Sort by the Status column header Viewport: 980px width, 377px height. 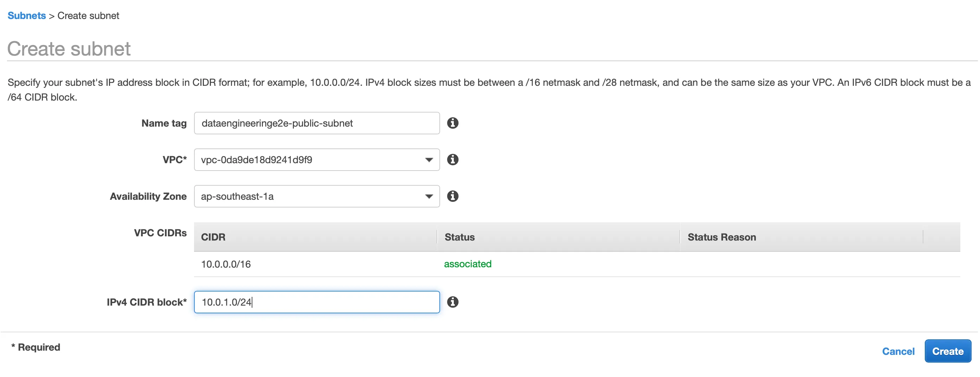559,237
